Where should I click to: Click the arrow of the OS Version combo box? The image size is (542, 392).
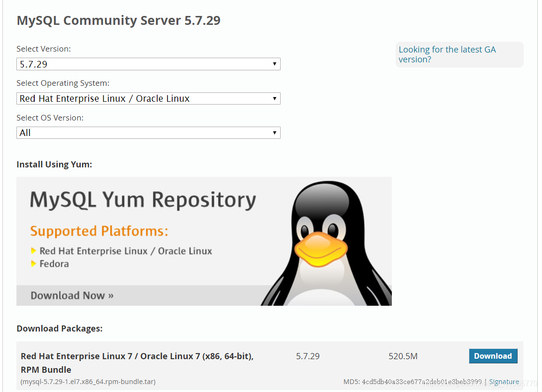click(x=275, y=133)
